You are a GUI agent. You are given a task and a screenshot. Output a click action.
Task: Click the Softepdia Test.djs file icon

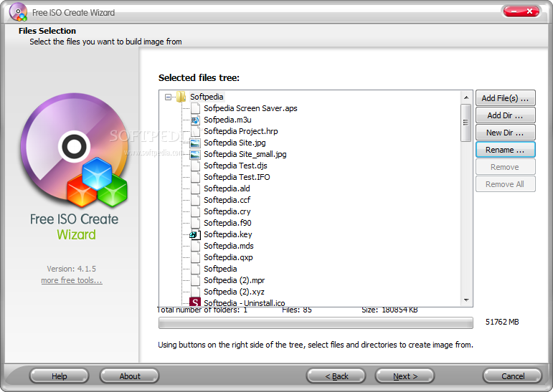[195, 166]
